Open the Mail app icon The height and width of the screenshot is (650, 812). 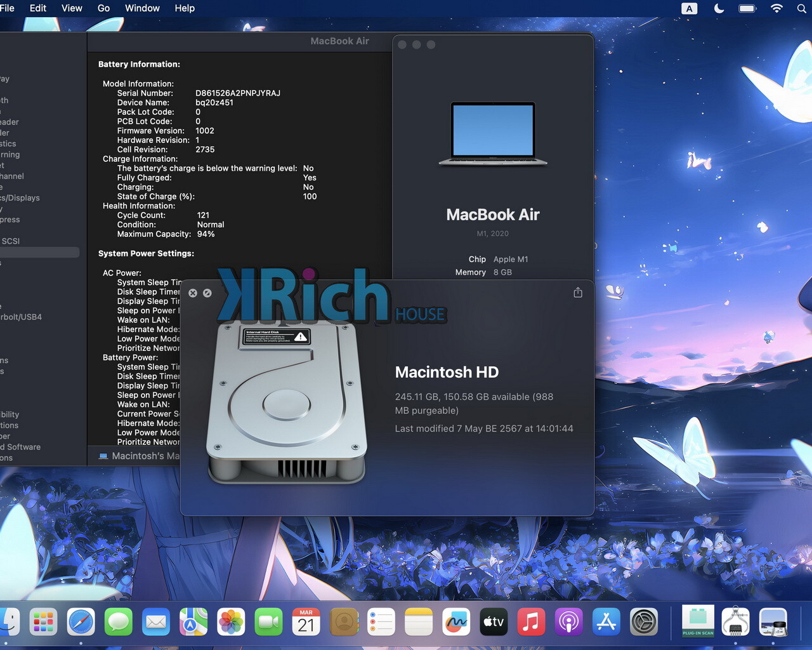pos(156,622)
